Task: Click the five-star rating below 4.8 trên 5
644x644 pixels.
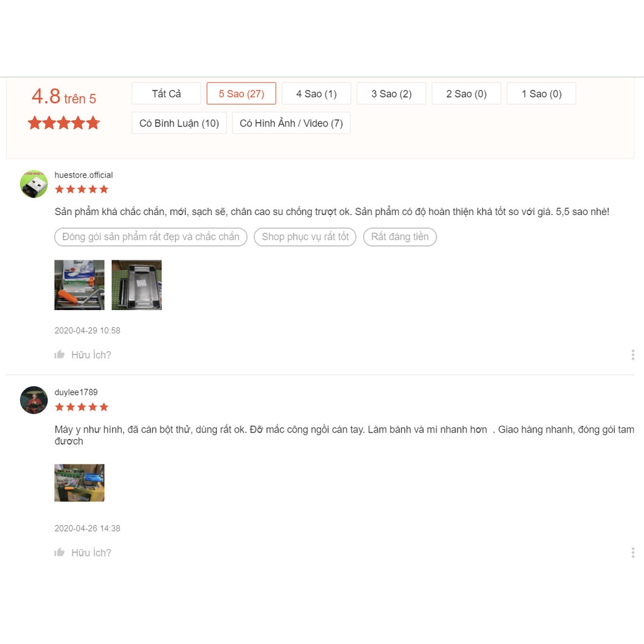Action: pos(64,123)
